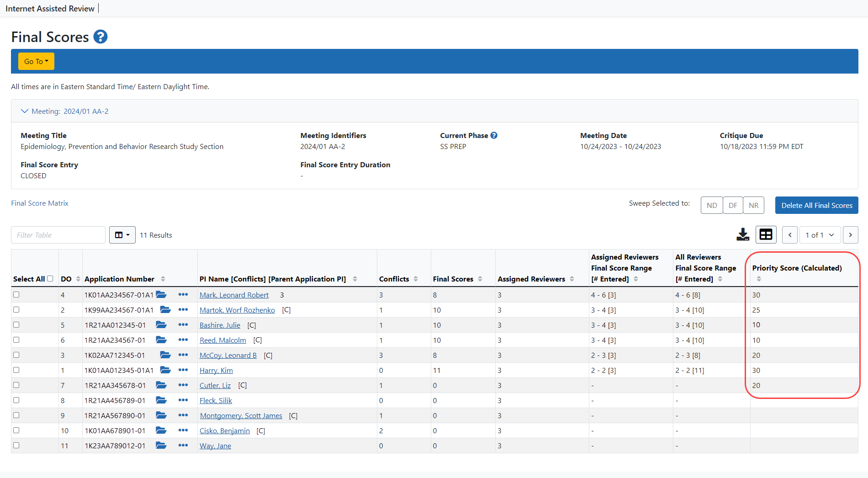The height and width of the screenshot is (478, 868).
Task: Check the box for application 1K01AA234567-01A1
Action: pos(16,295)
